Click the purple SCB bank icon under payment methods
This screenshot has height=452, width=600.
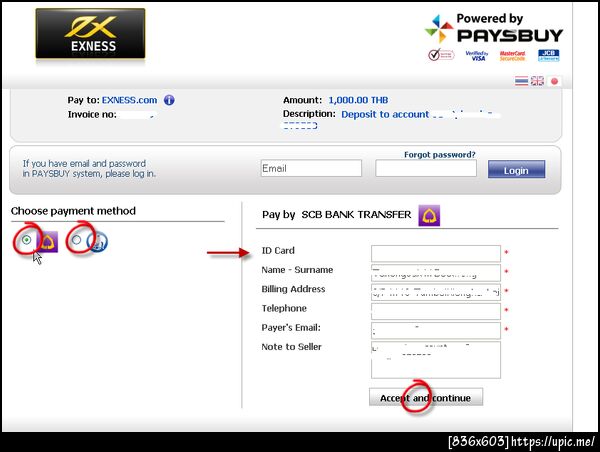pyautogui.click(x=49, y=242)
